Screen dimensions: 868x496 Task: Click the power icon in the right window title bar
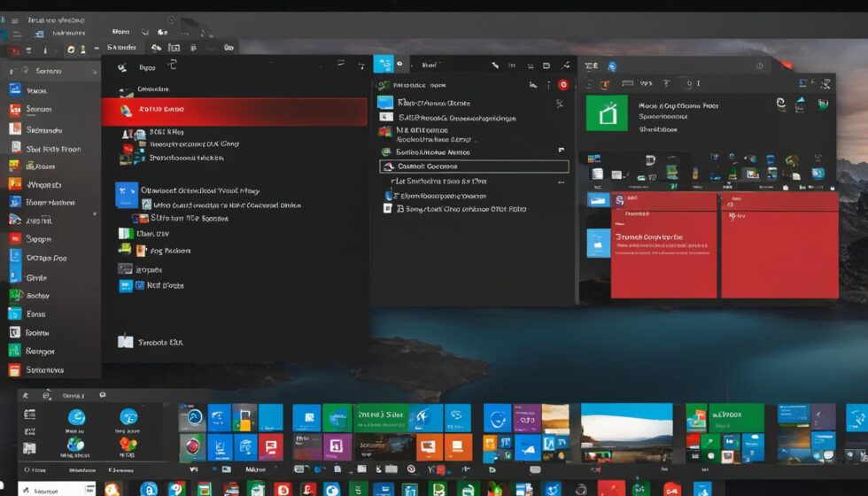pos(759,66)
